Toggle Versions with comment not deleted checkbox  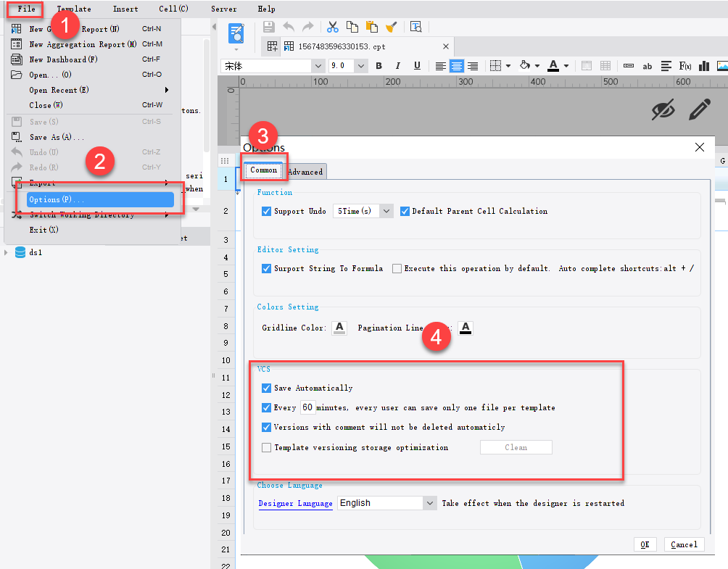[x=267, y=427]
